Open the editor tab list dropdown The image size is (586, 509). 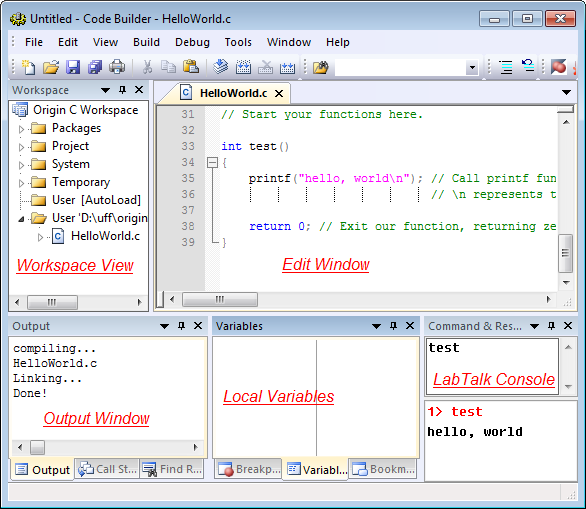[x=567, y=92]
